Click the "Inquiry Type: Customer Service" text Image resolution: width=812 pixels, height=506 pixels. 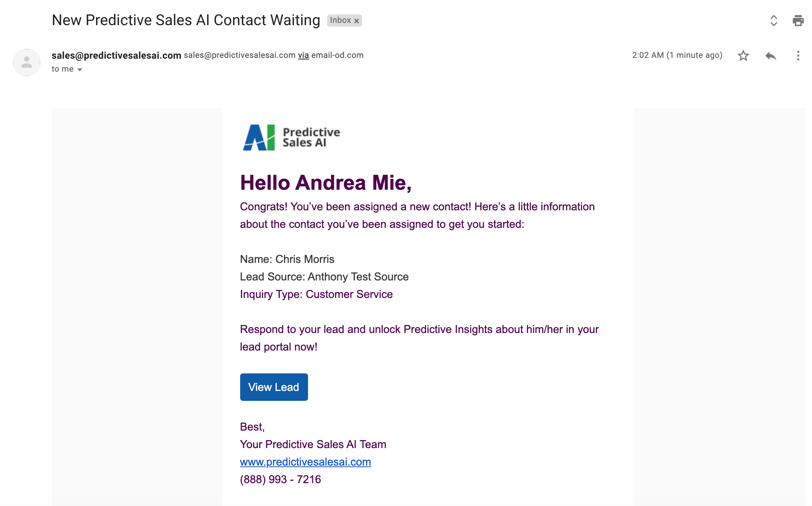point(316,294)
